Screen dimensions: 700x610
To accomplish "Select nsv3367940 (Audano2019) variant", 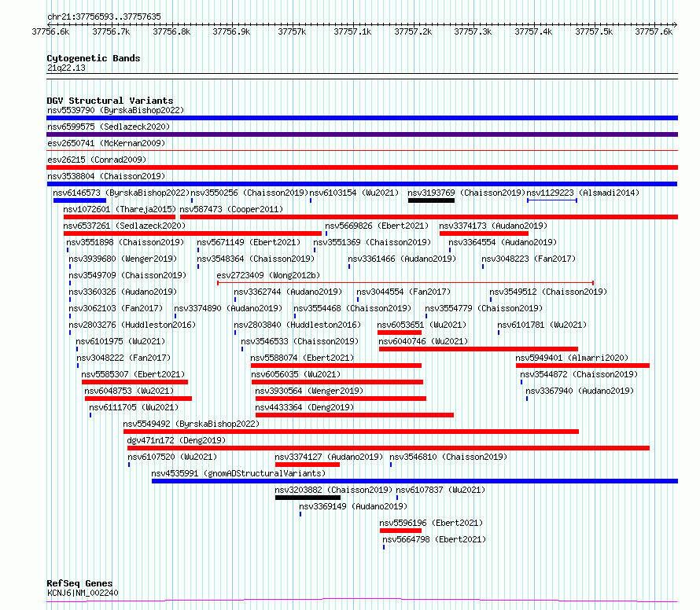I will [580, 391].
